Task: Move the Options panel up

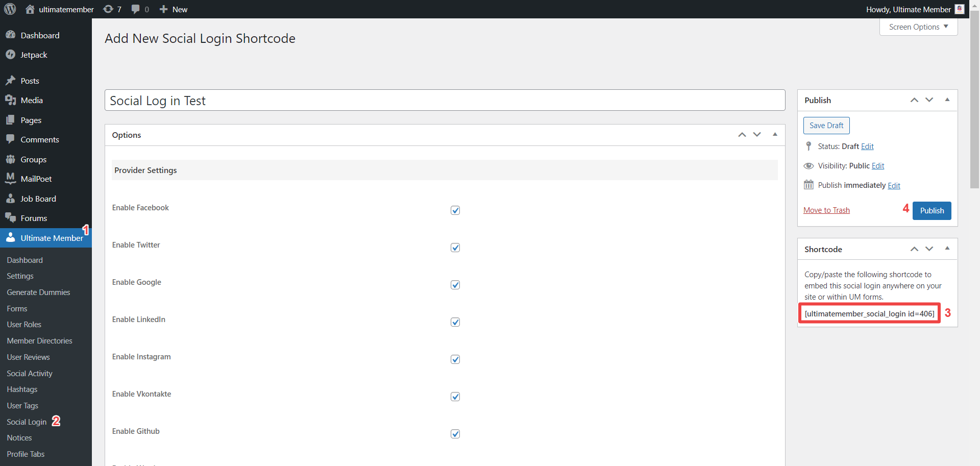Action: pos(742,135)
